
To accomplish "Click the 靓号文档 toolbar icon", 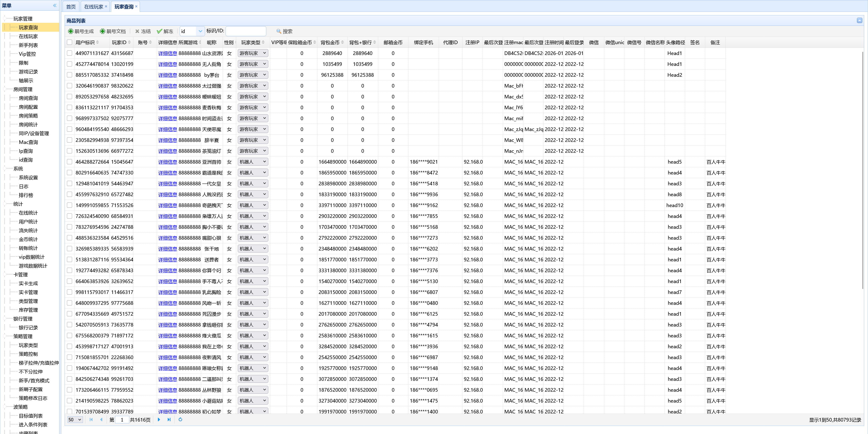I will [x=102, y=31].
